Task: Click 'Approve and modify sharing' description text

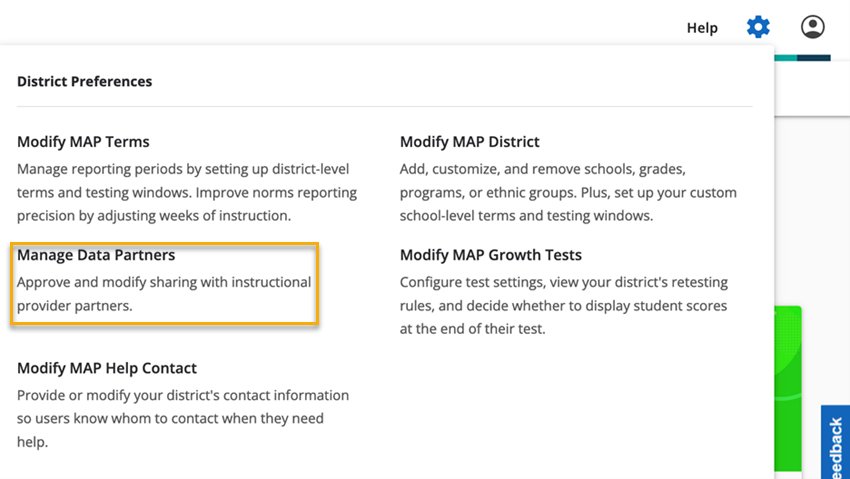Action: (164, 283)
